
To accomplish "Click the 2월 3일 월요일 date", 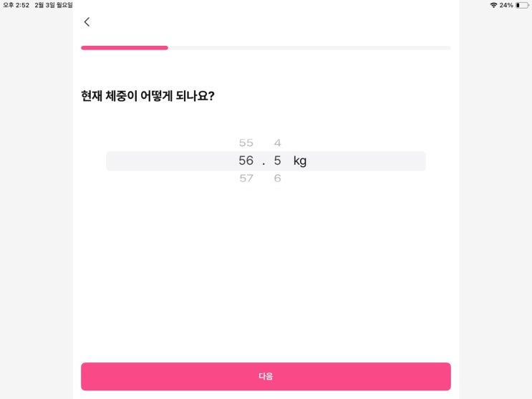I will pos(54,5).
